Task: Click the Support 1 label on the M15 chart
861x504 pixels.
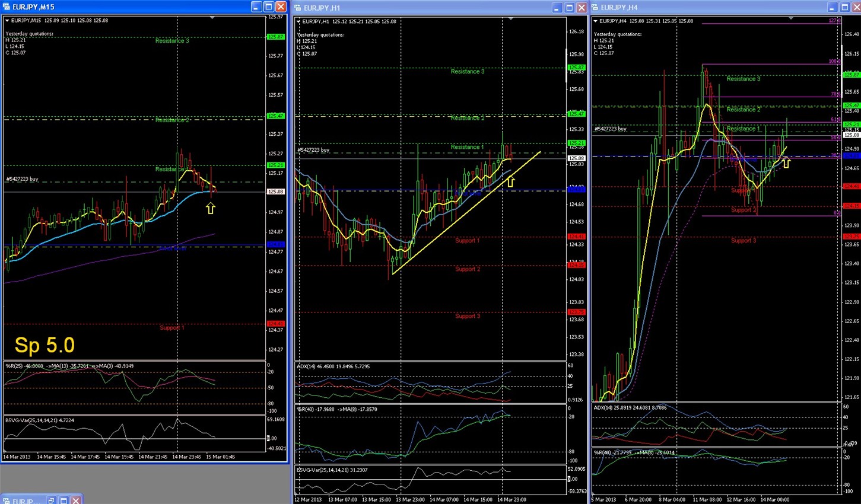Action: (x=172, y=328)
